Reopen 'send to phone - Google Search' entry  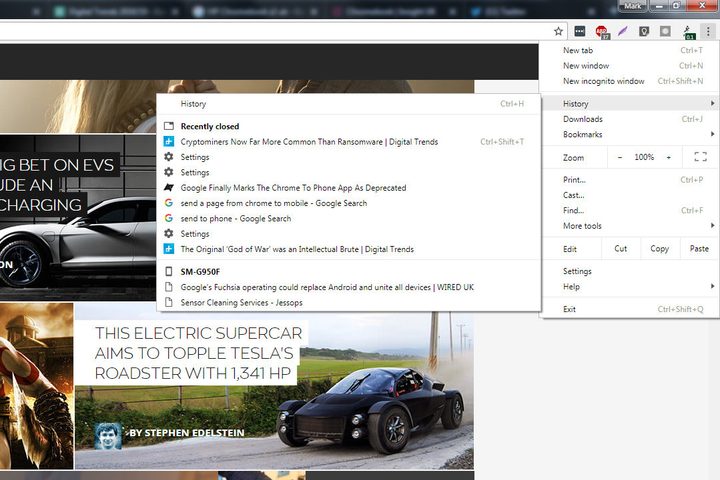(x=349, y=218)
